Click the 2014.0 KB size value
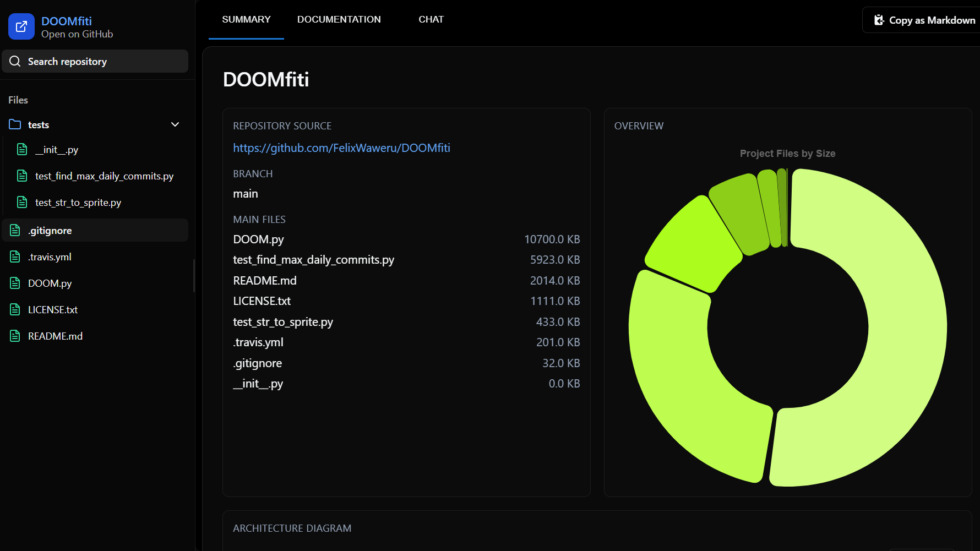The image size is (980, 551). point(555,280)
